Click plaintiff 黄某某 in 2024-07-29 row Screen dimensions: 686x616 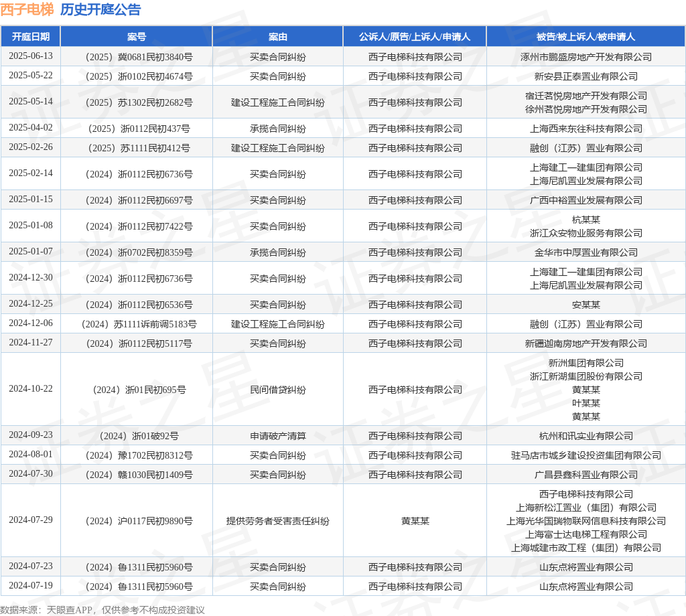tap(415, 521)
